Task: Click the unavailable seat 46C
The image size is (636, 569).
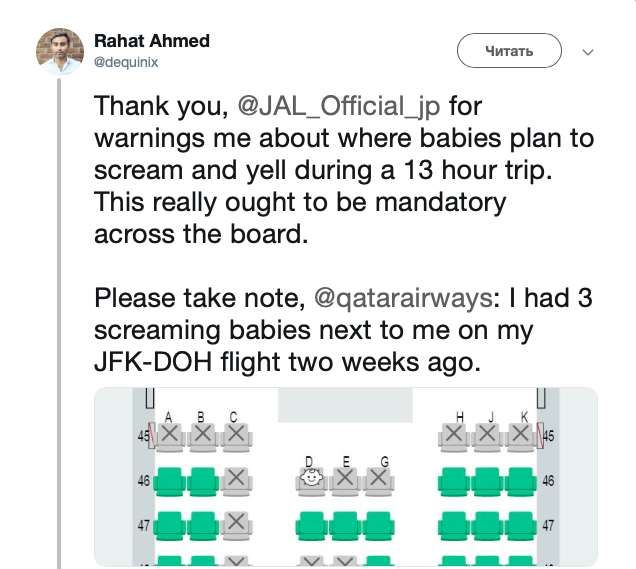Action: pos(236,481)
